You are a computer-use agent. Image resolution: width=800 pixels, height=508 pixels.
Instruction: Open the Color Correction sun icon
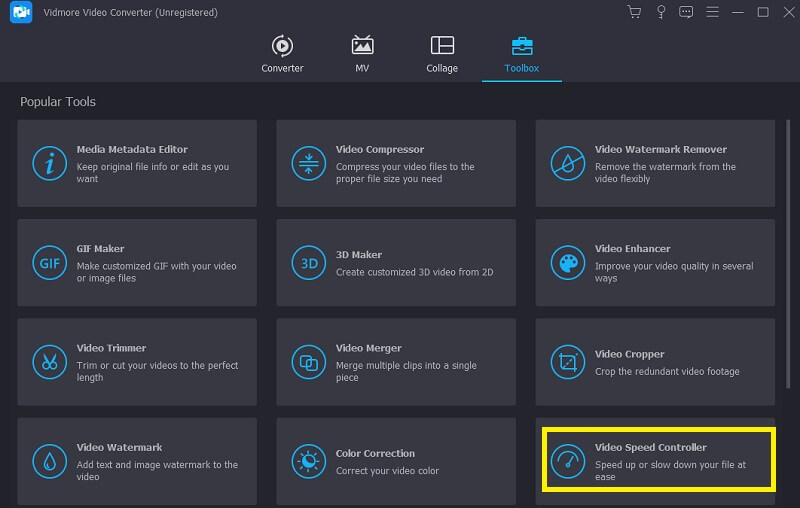[309, 461]
